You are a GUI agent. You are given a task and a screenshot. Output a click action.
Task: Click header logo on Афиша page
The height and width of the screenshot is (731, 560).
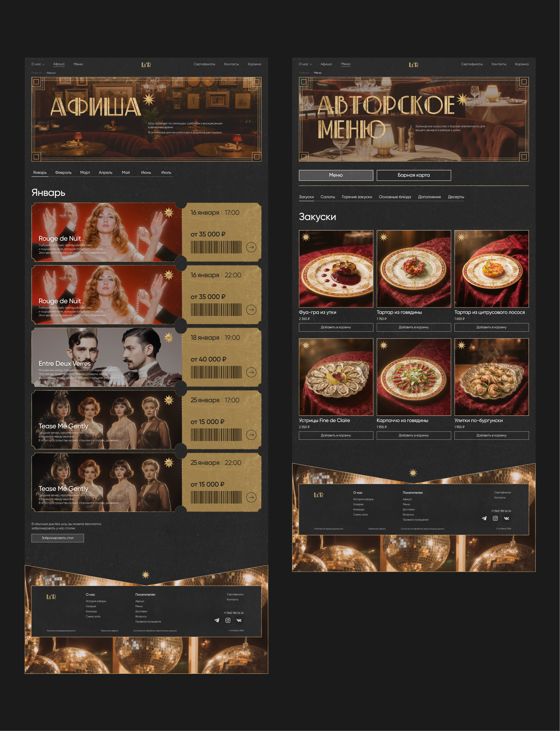coord(146,65)
